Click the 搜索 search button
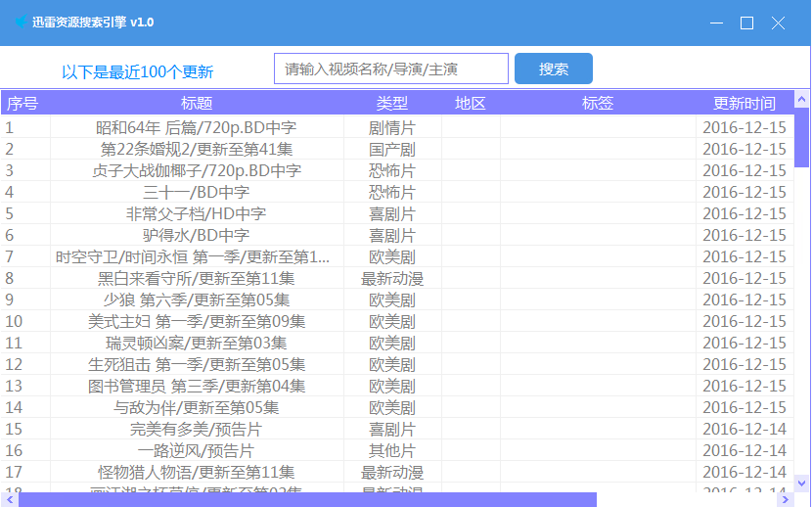 (553, 69)
